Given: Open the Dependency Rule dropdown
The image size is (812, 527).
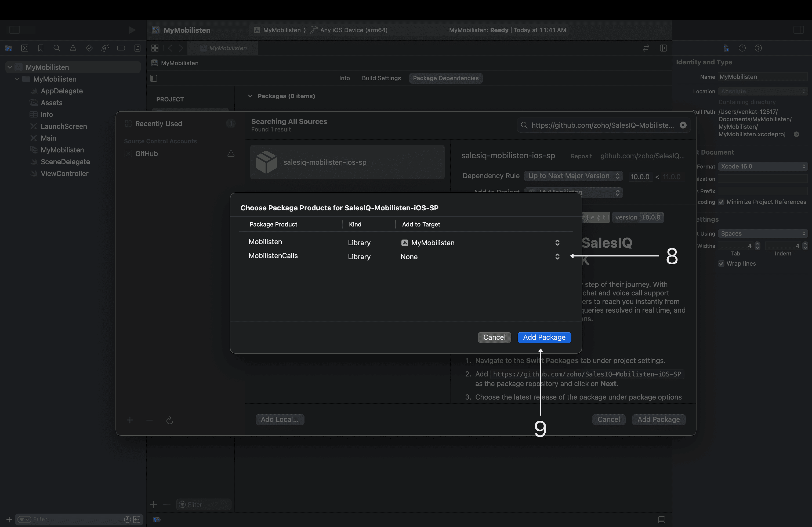Looking at the screenshot, I should [x=573, y=176].
